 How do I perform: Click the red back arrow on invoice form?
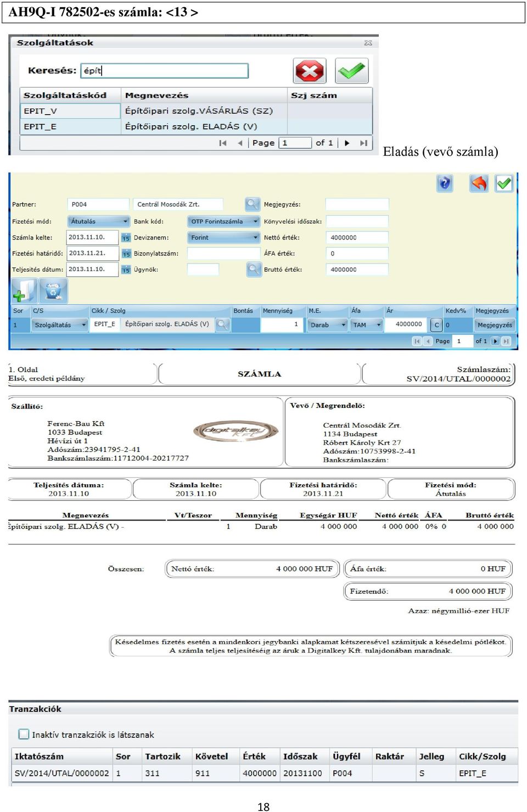point(479,183)
